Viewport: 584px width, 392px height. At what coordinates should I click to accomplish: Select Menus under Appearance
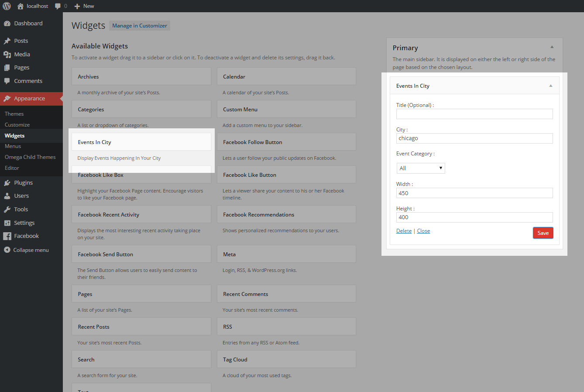pos(13,146)
